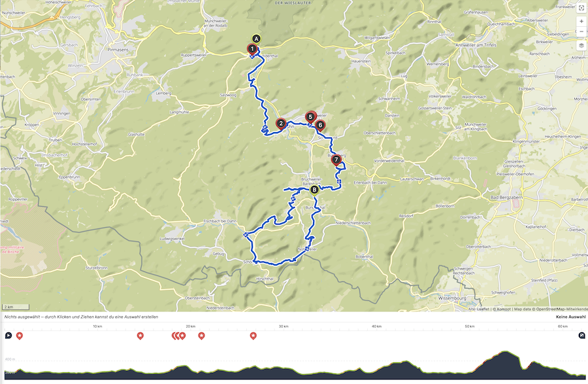Open highlight marker 1 on the map
Viewport: 588px width, 384px height.
[252, 49]
